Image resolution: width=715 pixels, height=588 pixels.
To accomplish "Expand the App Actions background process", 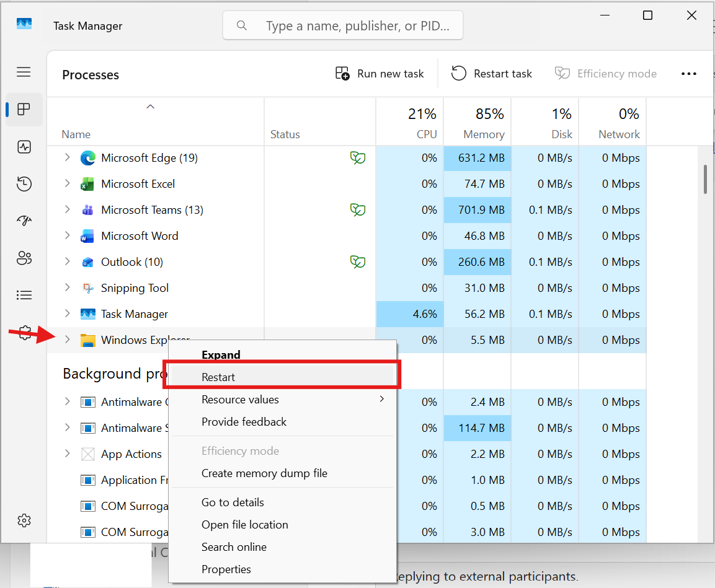I will coord(67,454).
